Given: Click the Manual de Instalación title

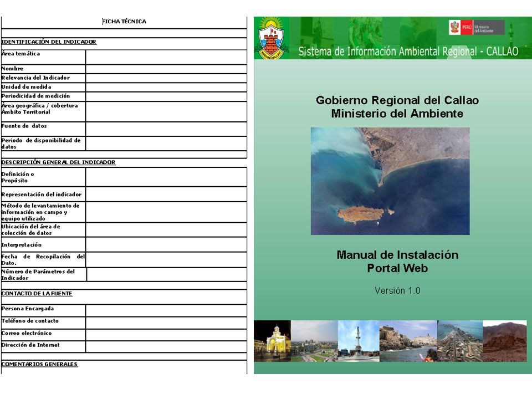Looking at the screenshot, I should tap(397, 255).
